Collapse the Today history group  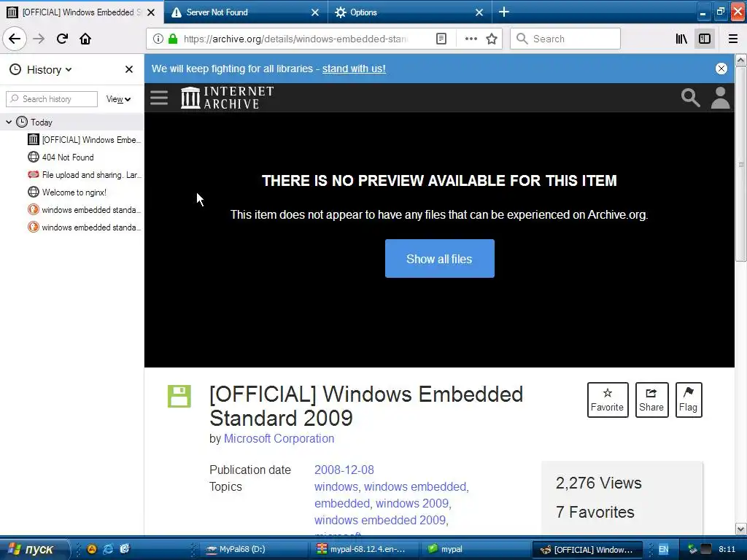pos(9,122)
